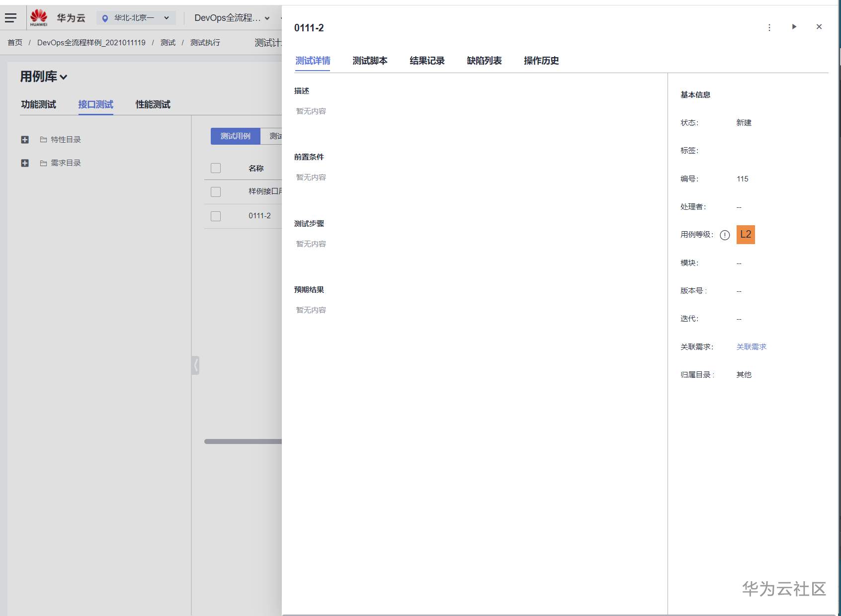Open the 华北-北京一 region dropdown
The width and height of the screenshot is (841, 616).
(x=136, y=18)
